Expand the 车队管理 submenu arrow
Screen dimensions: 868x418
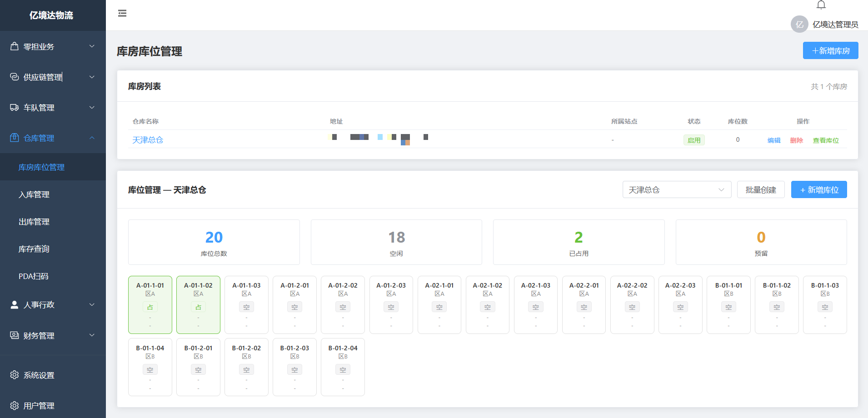point(92,107)
